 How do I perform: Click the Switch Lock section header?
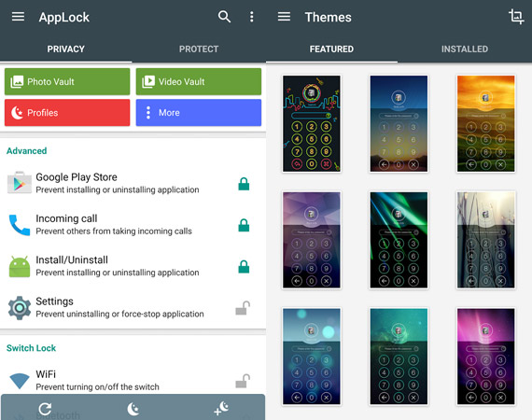(31, 348)
